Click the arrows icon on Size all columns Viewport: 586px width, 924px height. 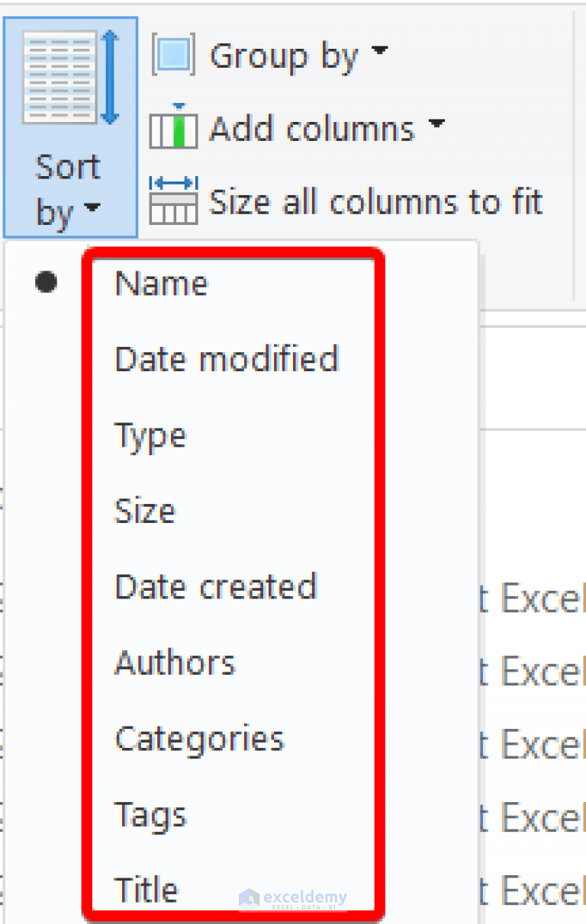click(x=173, y=183)
